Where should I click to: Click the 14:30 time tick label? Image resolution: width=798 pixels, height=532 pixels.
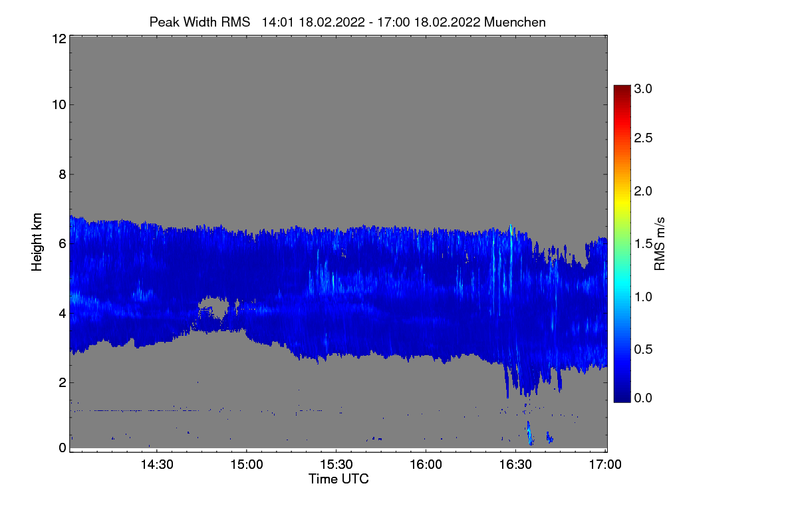pyautogui.click(x=156, y=464)
